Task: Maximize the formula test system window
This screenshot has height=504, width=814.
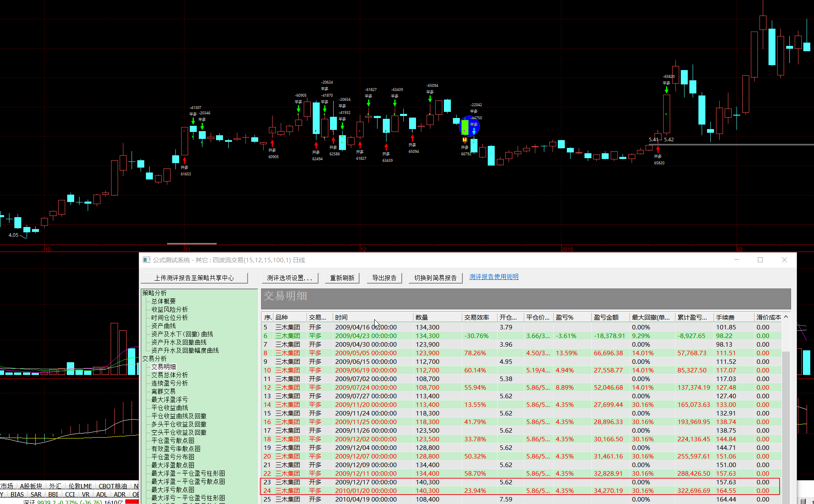Action: [760, 260]
